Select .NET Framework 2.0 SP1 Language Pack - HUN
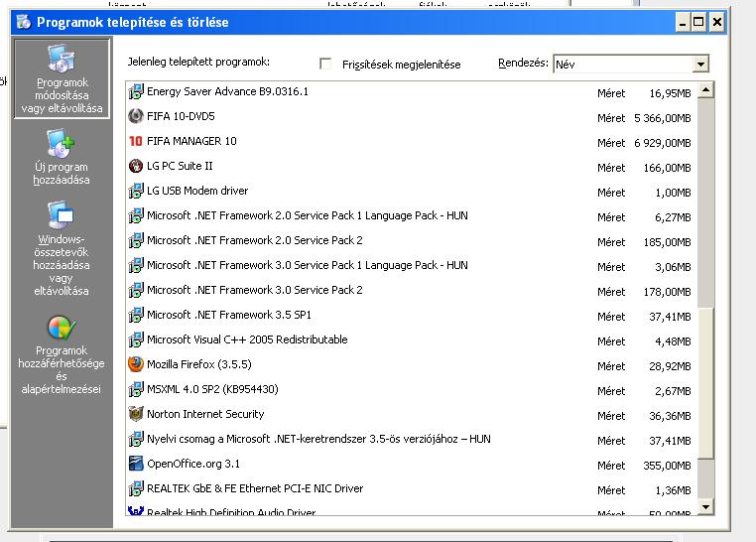 coord(411,216)
